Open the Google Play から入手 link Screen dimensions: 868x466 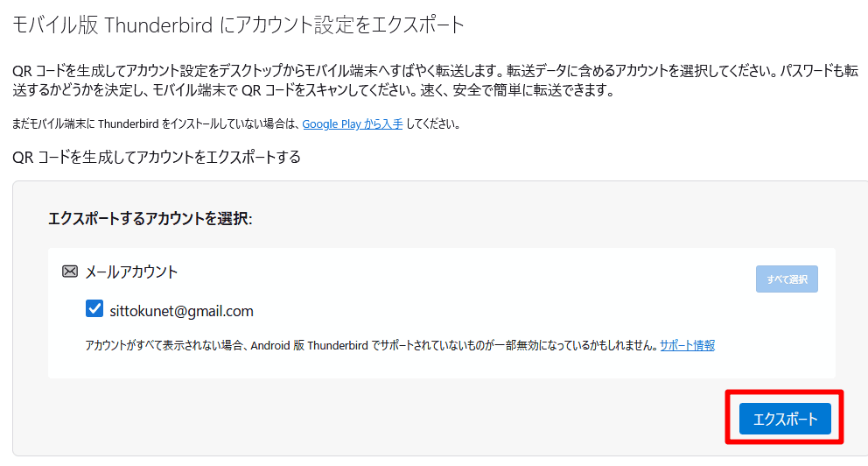[353, 124]
